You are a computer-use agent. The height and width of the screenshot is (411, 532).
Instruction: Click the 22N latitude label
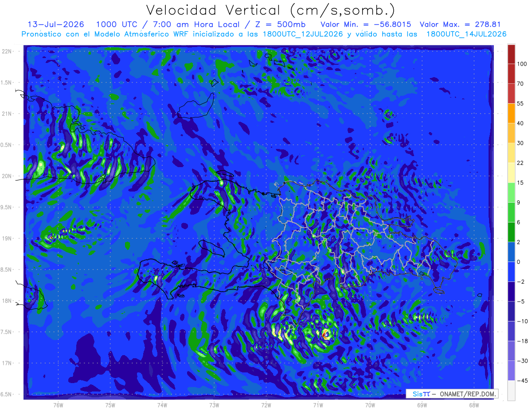pyautogui.click(x=7, y=51)
